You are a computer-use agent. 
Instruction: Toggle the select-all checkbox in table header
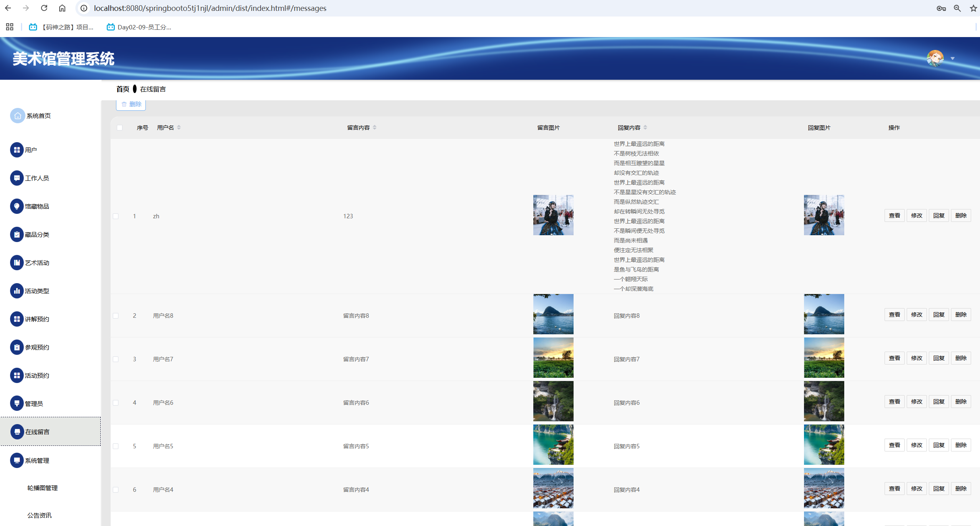(120, 128)
